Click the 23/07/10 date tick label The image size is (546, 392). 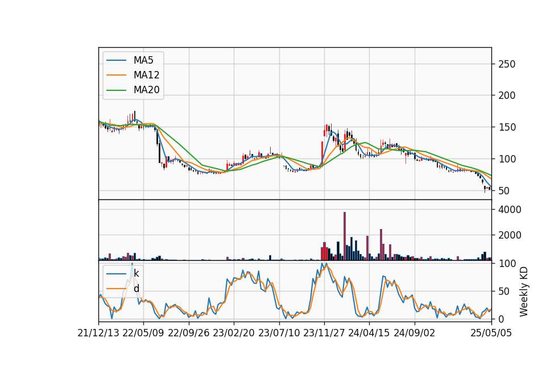tap(279, 333)
